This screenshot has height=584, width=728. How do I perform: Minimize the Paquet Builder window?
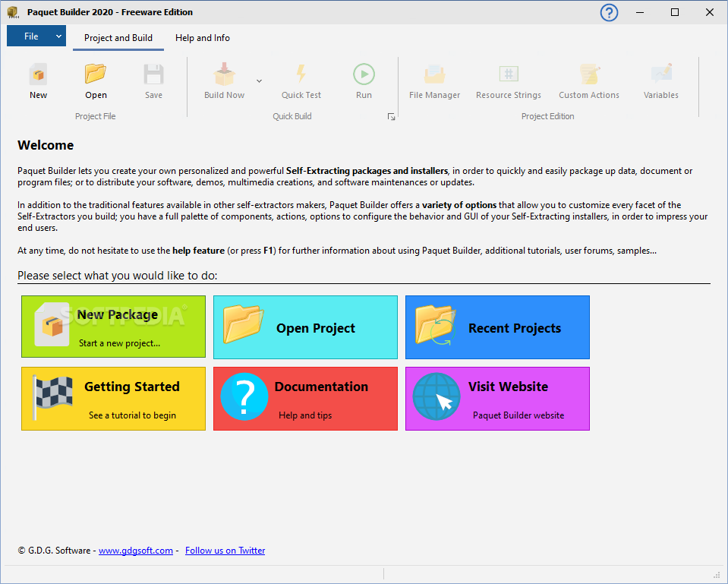(x=640, y=13)
